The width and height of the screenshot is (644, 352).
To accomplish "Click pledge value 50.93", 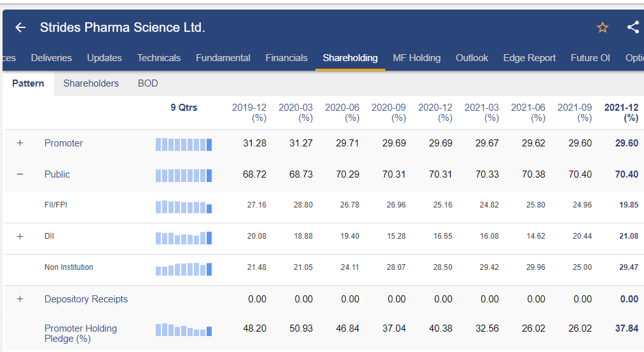I will point(301,328).
